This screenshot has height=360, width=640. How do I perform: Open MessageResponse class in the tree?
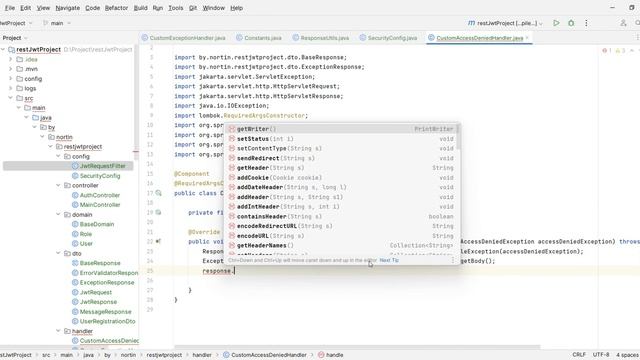pyautogui.click(x=102, y=312)
